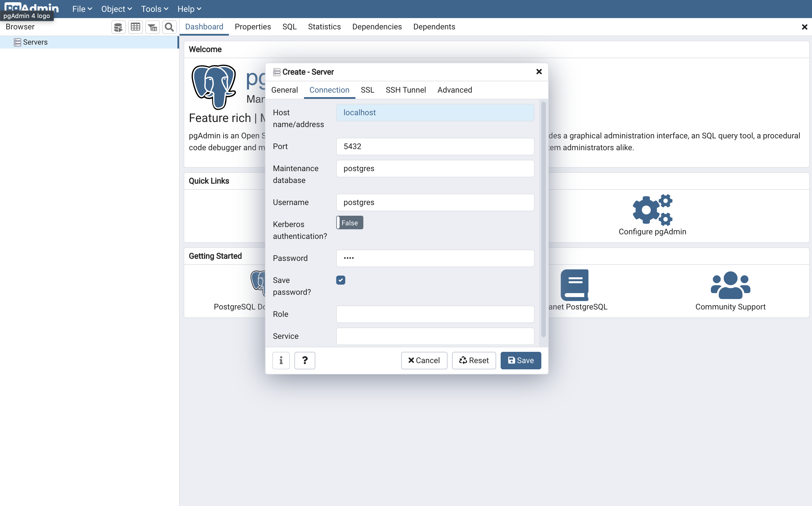The height and width of the screenshot is (506, 812).
Task: Switch to the Properties tab
Action: [253, 27]
